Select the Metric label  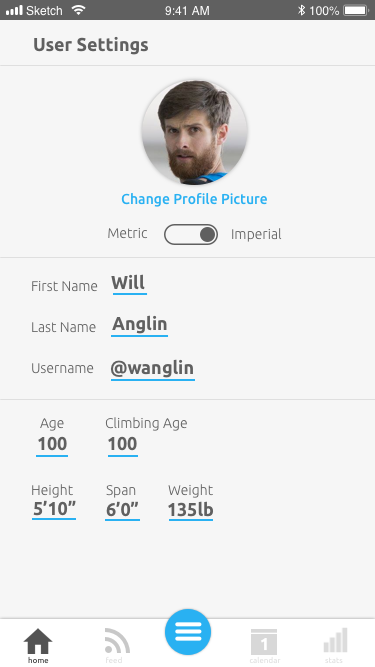coord(128,233)
